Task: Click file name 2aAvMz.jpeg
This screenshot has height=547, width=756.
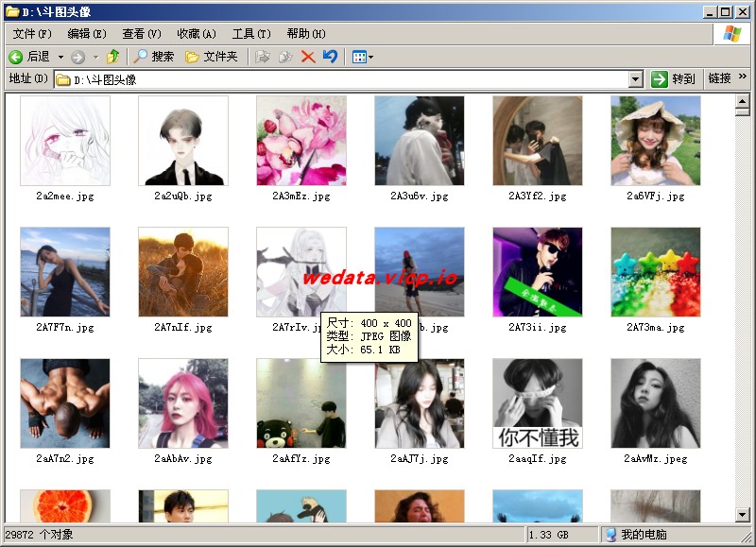Action: (656, 458)
